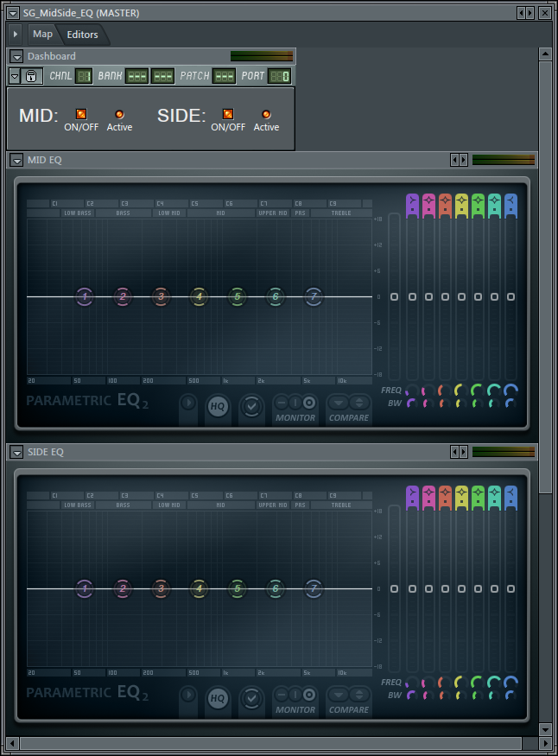Switch to the Editors tab
This screenshot has height=756, width=558.
click(x=82, y=35)
